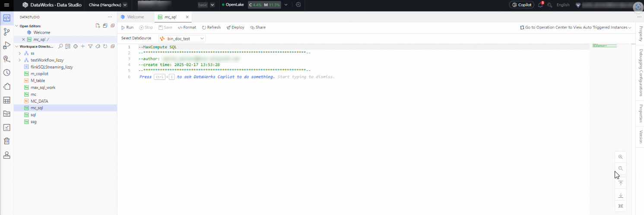The height and width of the screenshot is (215, 644).
Task: Click Save All icon in Open Editors
Action: (105, 26)
